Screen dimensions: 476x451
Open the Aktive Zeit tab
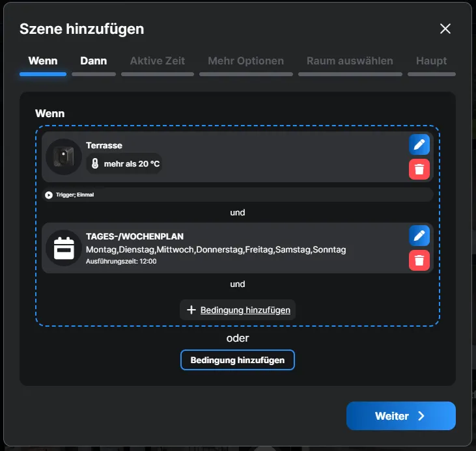[x=158, y=61]
